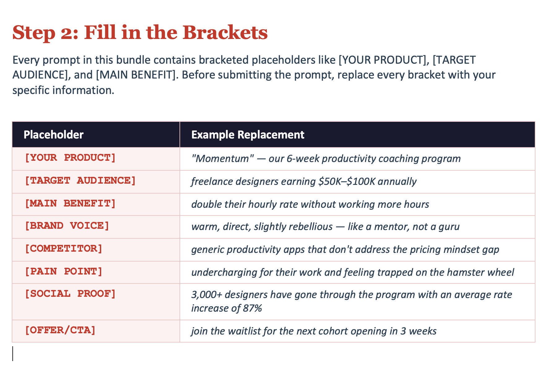Screen dimensions: 541x392
Task: Click the "Placeholder" column header
Action: coord(54,135)
